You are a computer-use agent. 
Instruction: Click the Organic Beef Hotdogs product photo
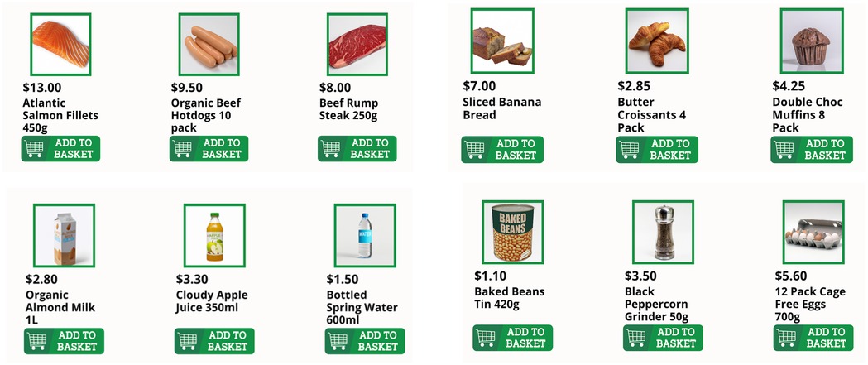[x=209, y=45]
